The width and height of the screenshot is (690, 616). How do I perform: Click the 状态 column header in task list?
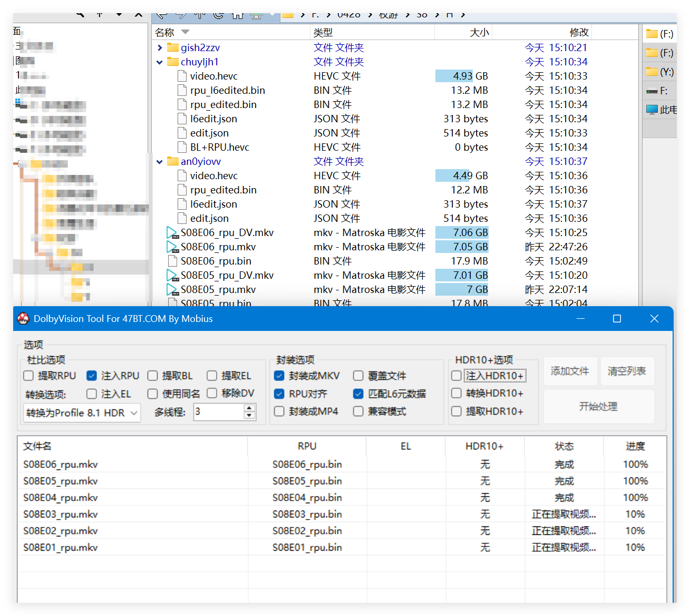point(564,446)
